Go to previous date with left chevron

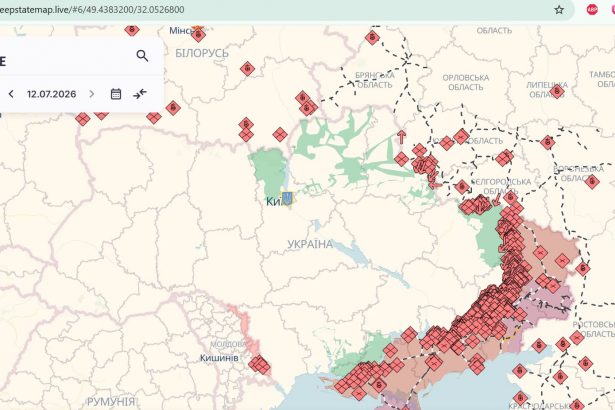coord(11,94)
